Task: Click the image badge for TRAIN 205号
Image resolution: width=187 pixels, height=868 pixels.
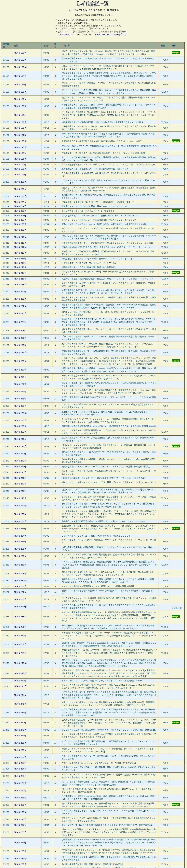Action: (x=176, y=211)
